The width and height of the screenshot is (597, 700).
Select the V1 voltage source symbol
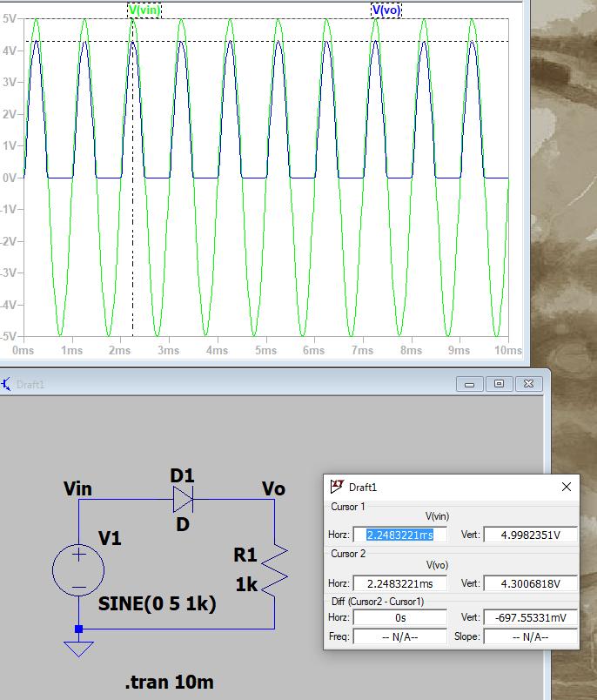pyautogui.click(x=78, y=571)
